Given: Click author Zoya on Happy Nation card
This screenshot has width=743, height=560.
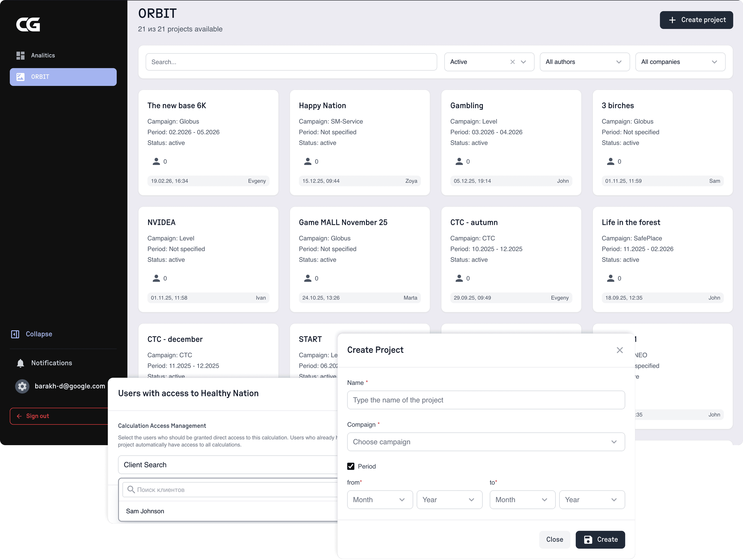Looking at the screenshot, I should [411, 181].
